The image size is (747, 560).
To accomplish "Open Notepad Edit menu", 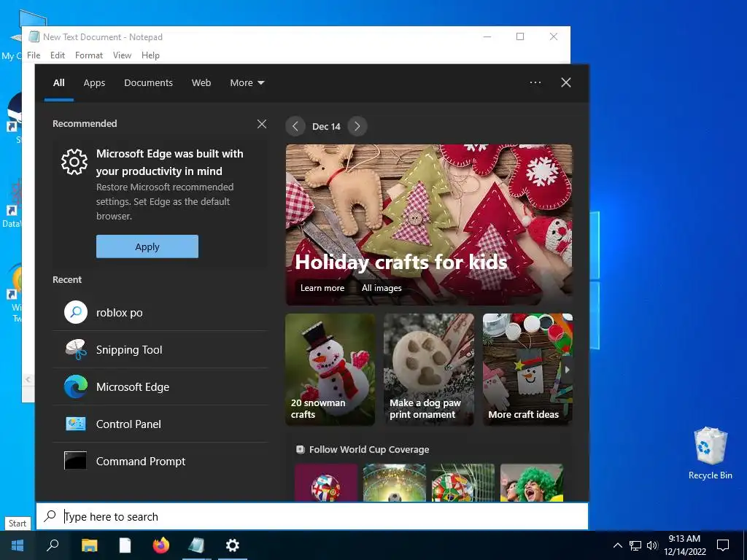I will pos(58,55).
